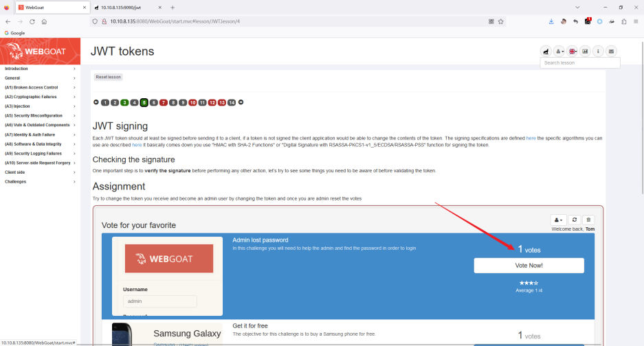Click the star rating for Admin lost password
Image resolution: width=644 pixels, height=346 pixels.
click(x=529, y=283)
